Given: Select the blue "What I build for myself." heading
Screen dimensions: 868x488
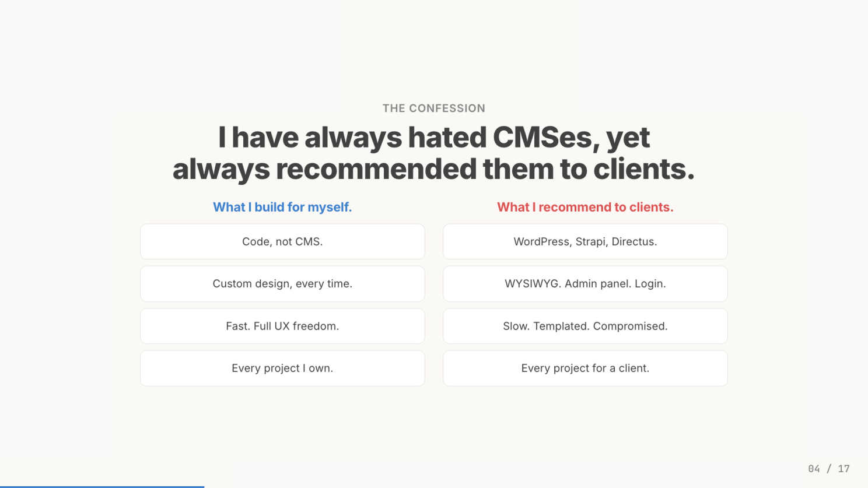Looking at the screenshot, I should click(282, 207).
